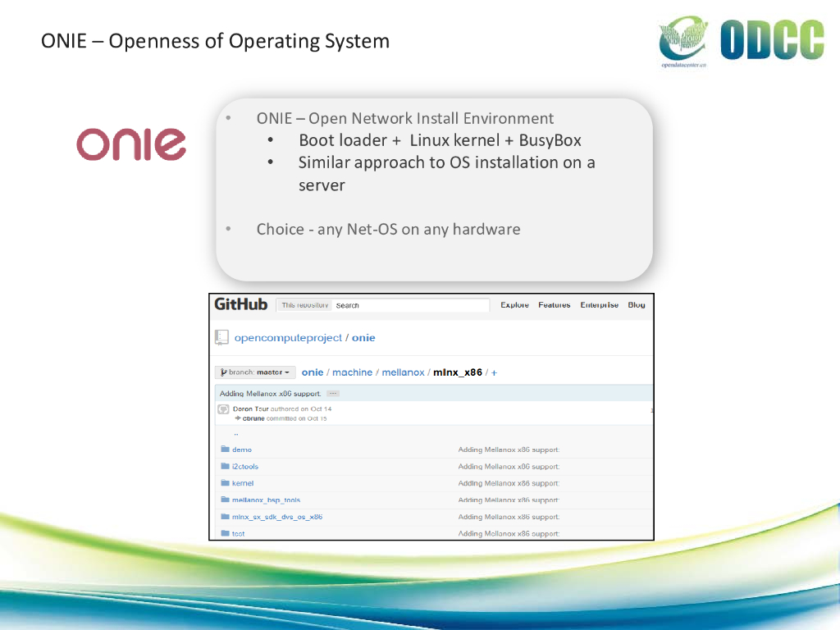Click the kernel folder icon
840x630 pixels.
[x=225, y=483]
